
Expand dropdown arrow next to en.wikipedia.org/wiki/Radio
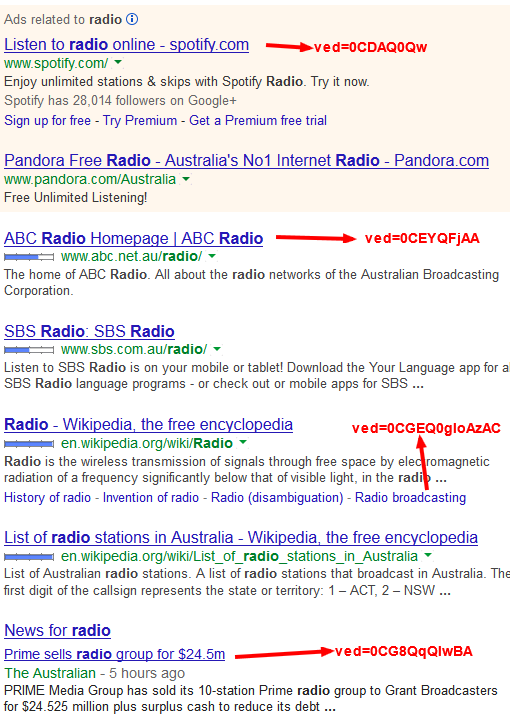coord(243,442)
